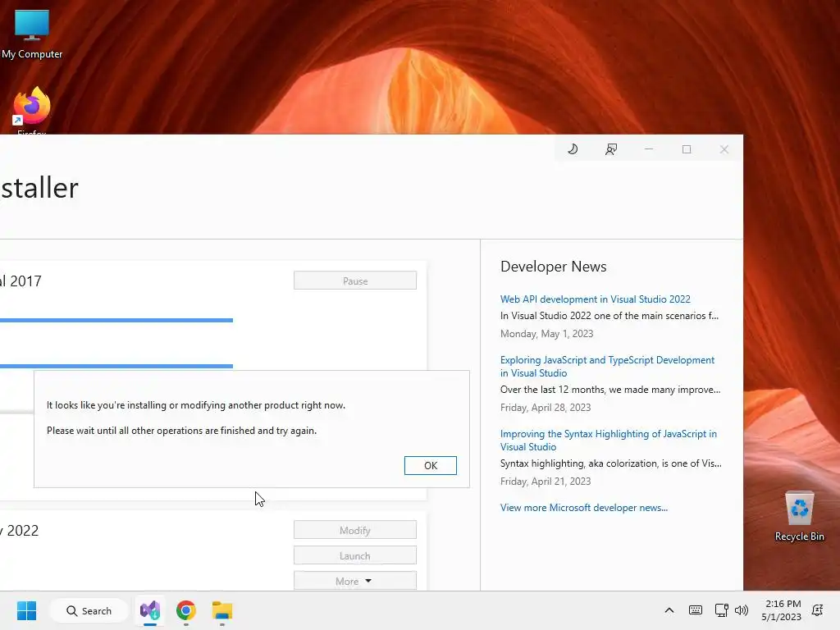The image size is (840, 630).
Task: Open network status tray icon
Action: point(722,610)
